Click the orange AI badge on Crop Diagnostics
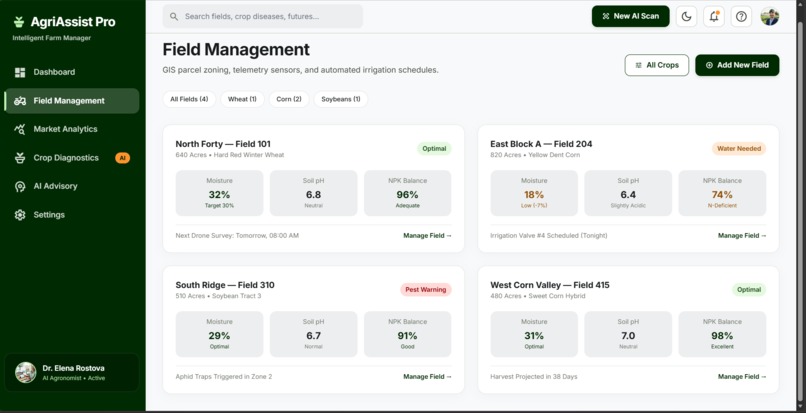 [x=122, y=158]
